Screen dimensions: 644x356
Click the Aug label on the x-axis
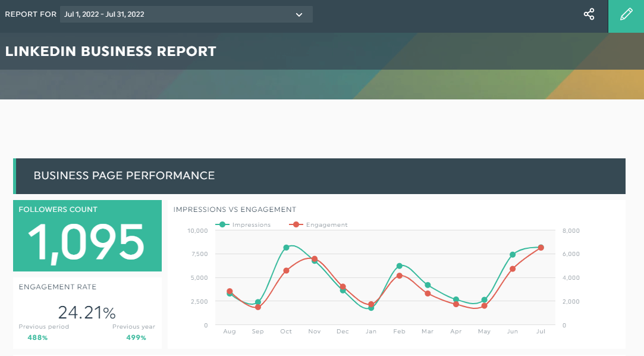coord(230,332)
